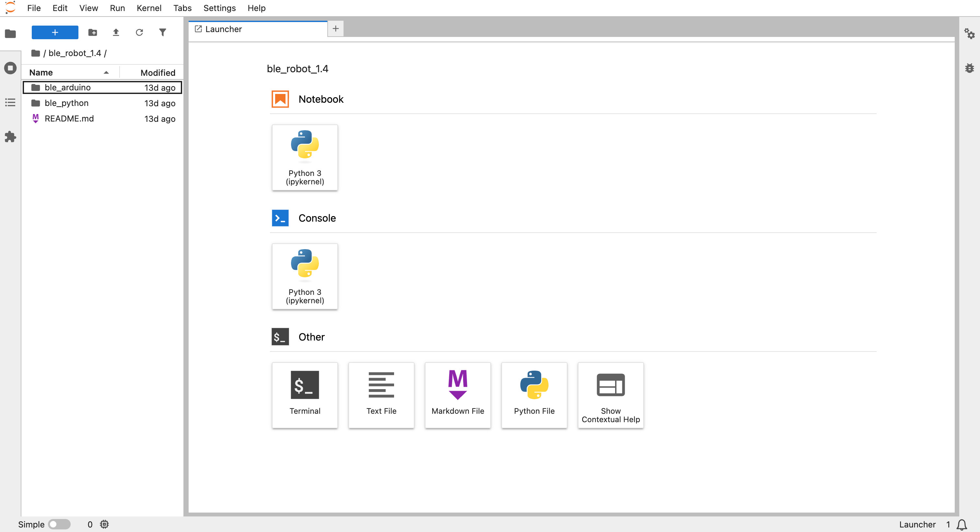Image resolution: width=980 pixels, height=532 pixels.
Task: Open a new Terminal from the Launcher
Action: (x=304, y=396)
